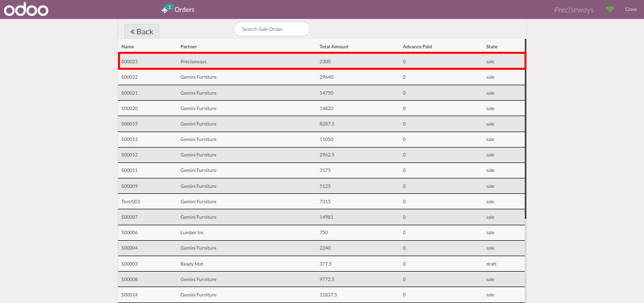The height and width of the screenshot is (303, 644).
Task: Open order S00021 for Gemini Furniture
Action: [x=322, y=93]
